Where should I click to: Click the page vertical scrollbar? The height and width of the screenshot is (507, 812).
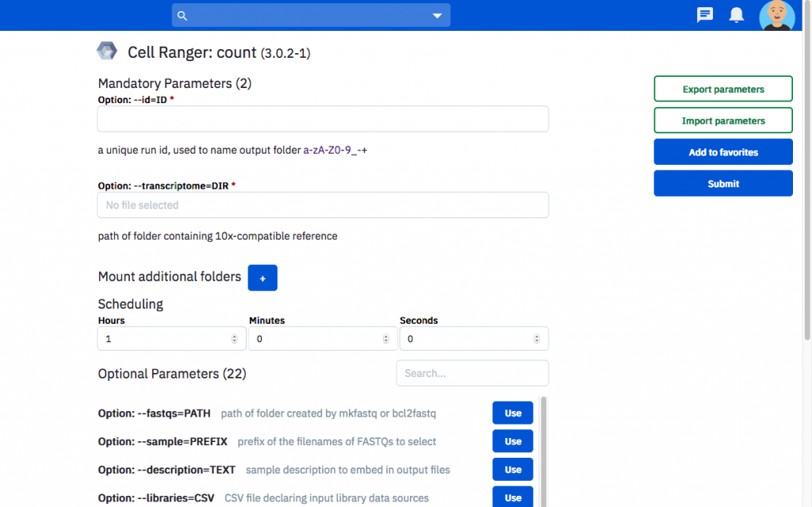(x=806, y=171)
